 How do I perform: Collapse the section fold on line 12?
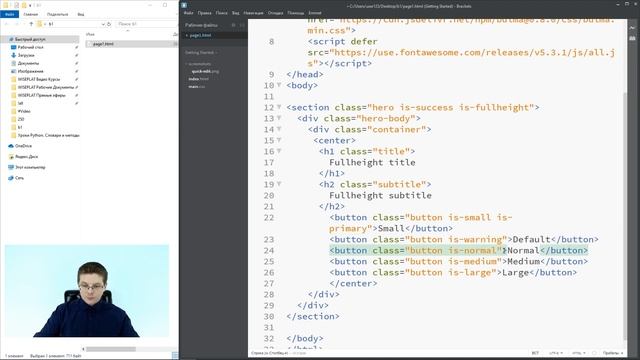click(x=279, y=107)
